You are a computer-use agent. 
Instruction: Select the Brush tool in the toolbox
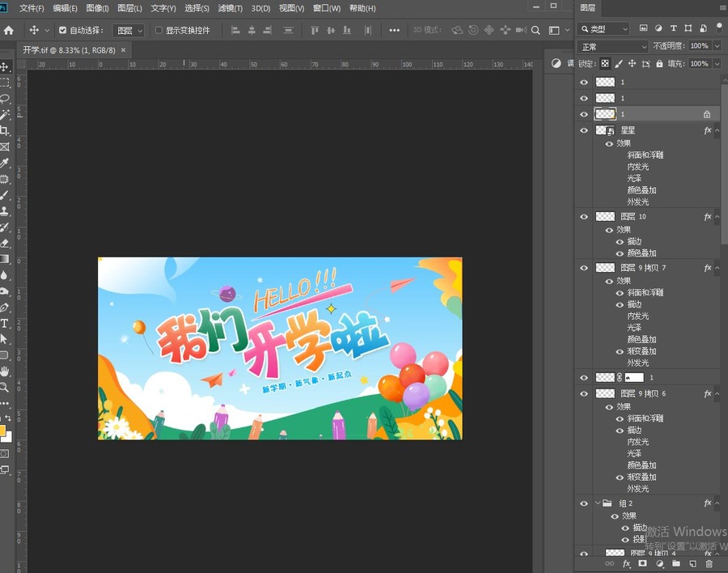(5, 195)
